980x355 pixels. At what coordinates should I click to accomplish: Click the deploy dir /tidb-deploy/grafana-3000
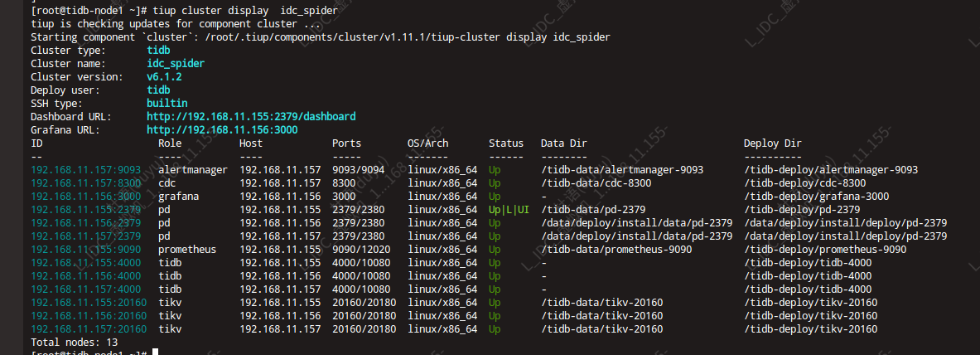point(816,196)
